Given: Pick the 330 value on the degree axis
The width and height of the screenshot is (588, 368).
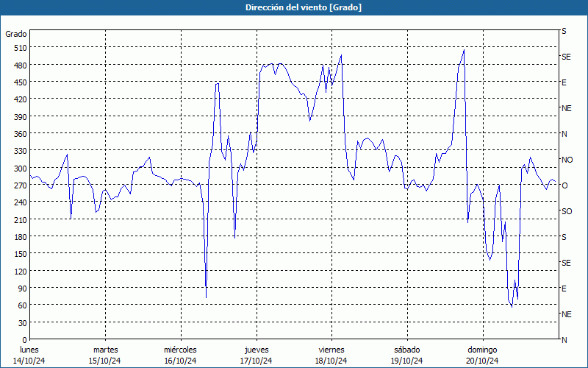Looking at the screenshot, I should [21, 151].
